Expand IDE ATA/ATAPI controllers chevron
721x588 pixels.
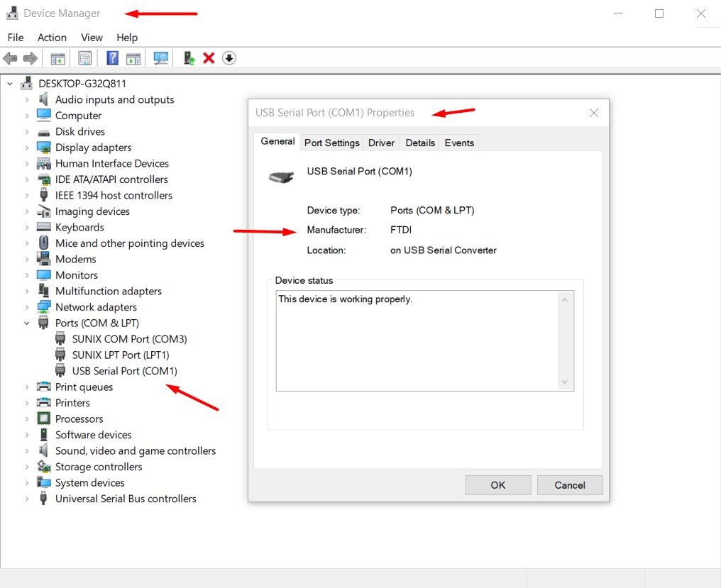coord(27,179)
